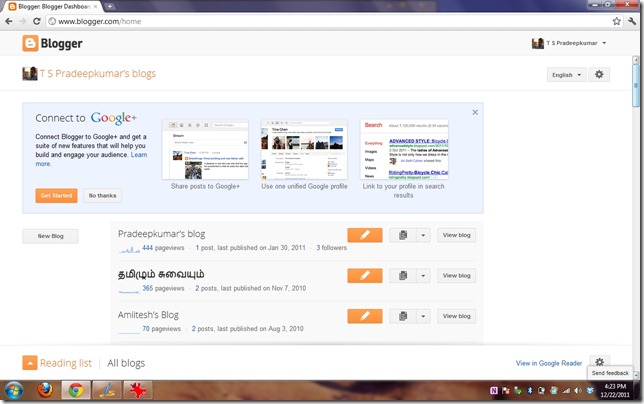
Task: Click Chrome taskbar icon
Action: (x=76, y=390)
